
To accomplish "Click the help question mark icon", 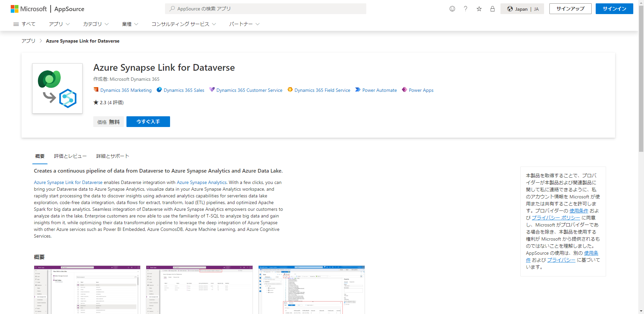I will click(x=466, y=9).
